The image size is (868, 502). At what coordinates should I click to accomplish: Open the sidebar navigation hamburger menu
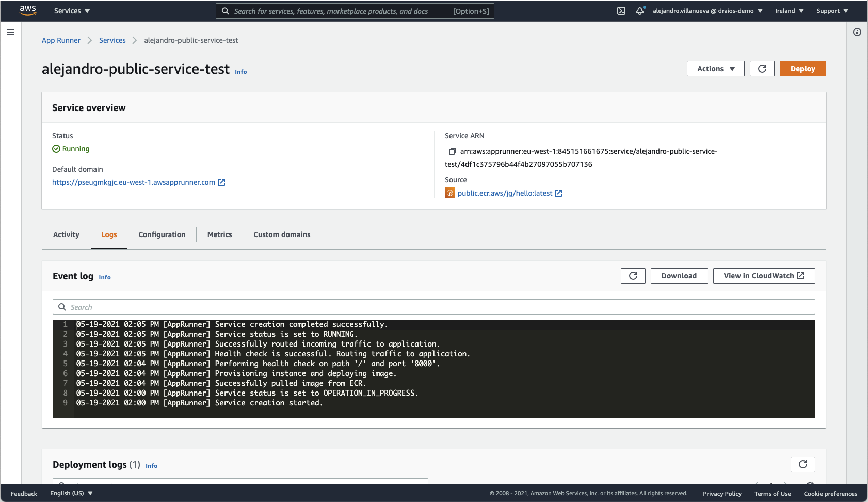(11, 32)
